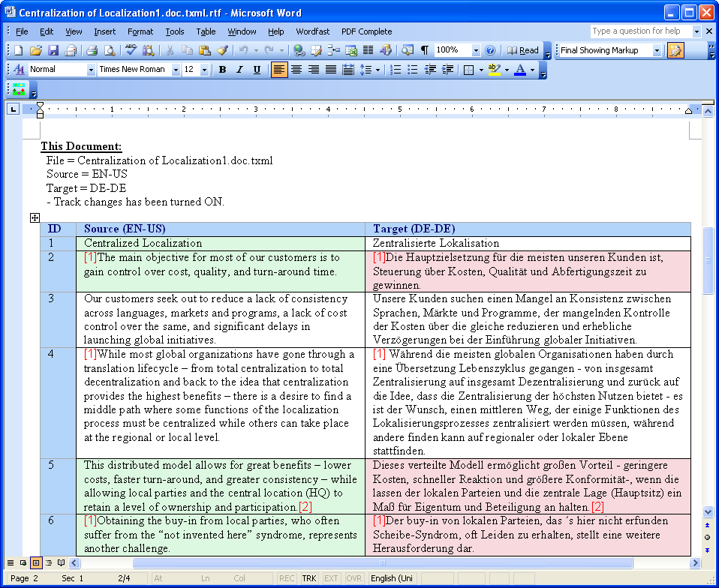Open Microsoft Word Help icon
Screen dimensions: 719x588
(x=490, y=50)
